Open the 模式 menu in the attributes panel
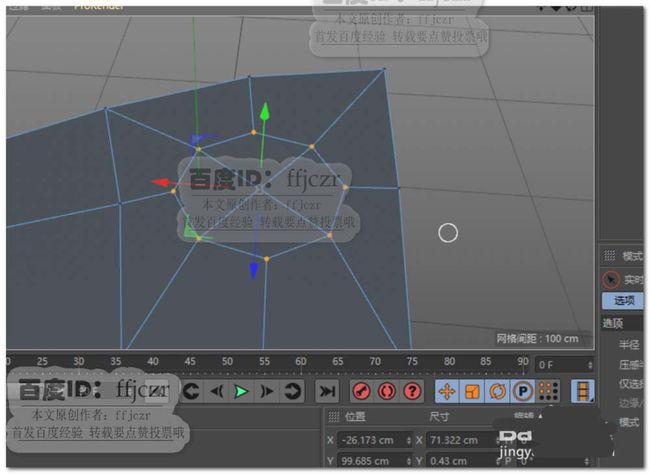 (x=632, y=256)
